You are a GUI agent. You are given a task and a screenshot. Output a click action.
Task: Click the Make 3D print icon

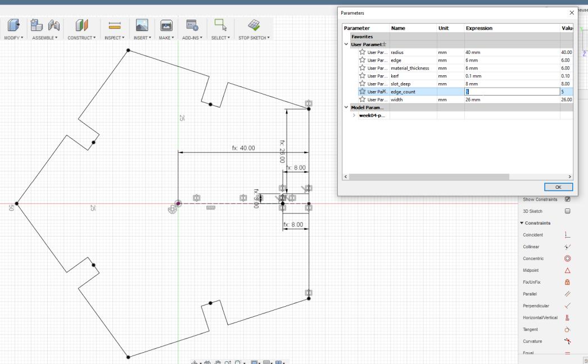coord(166,25)
